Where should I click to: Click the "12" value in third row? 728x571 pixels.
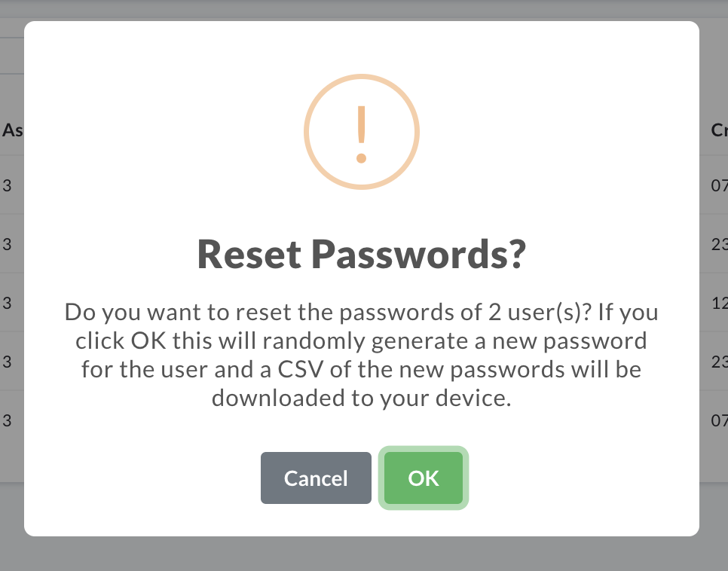pos(720,303)
